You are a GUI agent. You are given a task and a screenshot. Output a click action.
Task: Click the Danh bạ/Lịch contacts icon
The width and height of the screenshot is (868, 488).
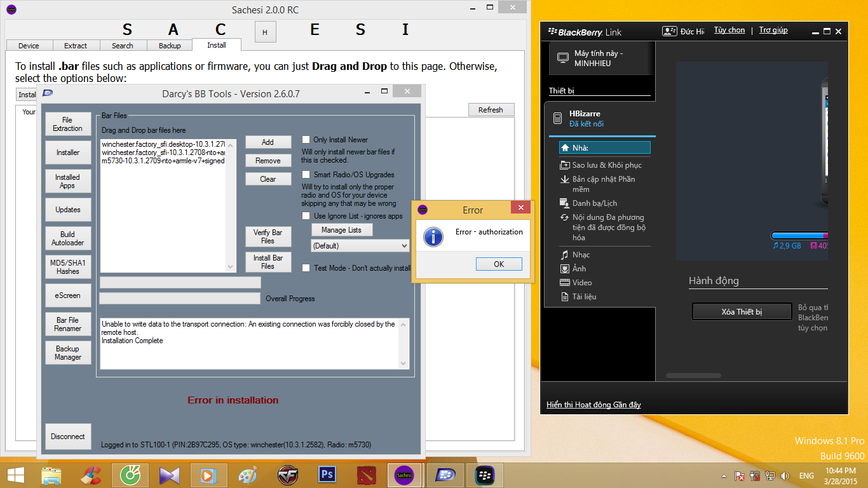[x=564, y=203]
